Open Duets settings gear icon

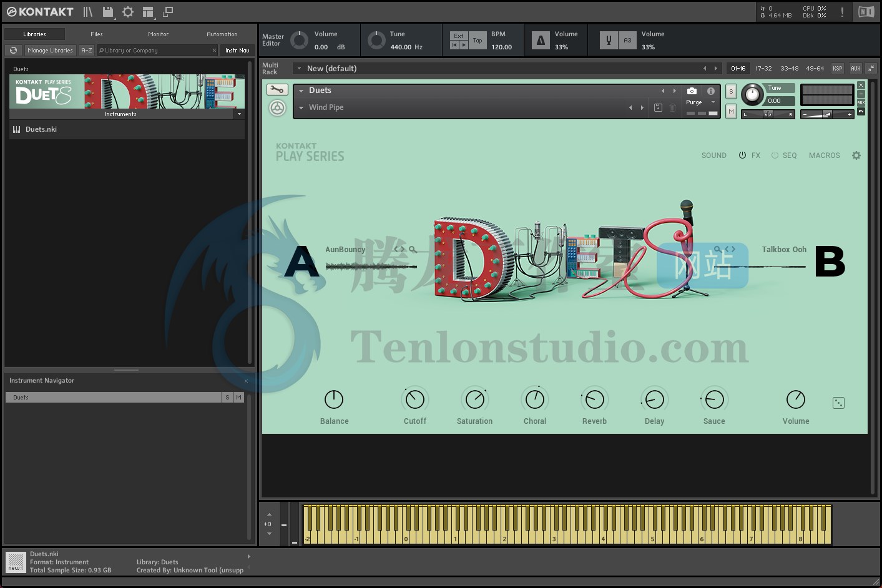coord(856,155)
